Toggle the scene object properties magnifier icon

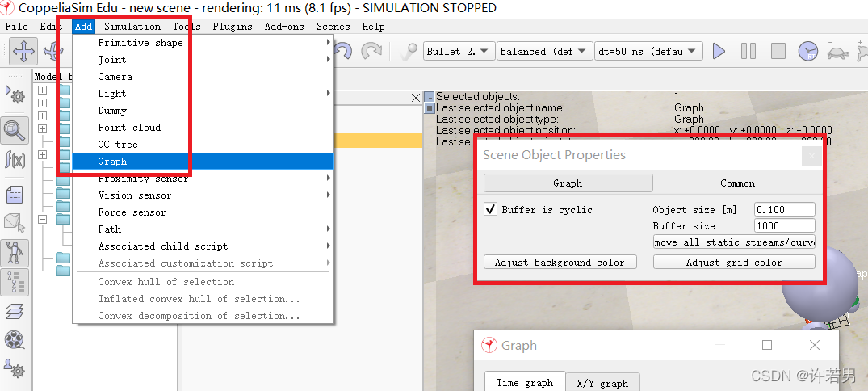tap(15, 130)
